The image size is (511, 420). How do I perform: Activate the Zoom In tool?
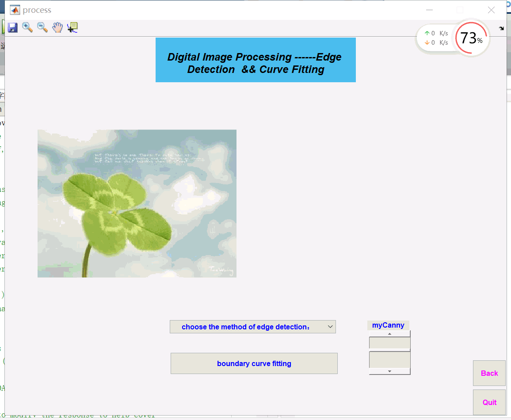(x=27, y=28)
